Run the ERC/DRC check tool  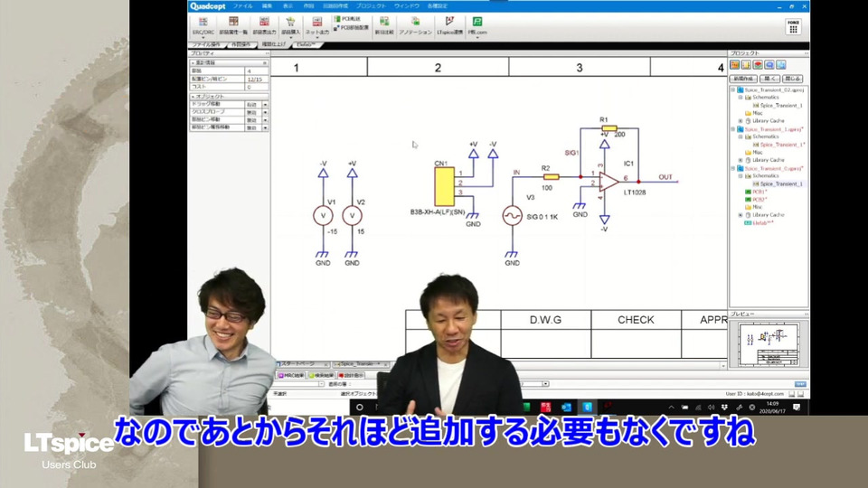[203, 25]
